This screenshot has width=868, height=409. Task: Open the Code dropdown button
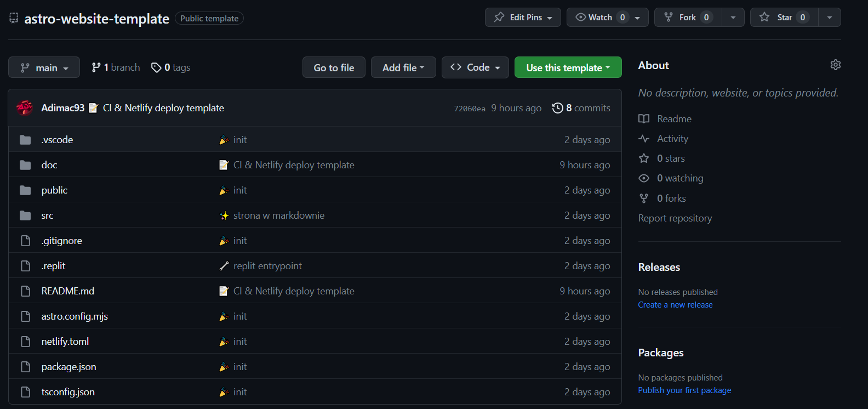(x=475, y=67)
